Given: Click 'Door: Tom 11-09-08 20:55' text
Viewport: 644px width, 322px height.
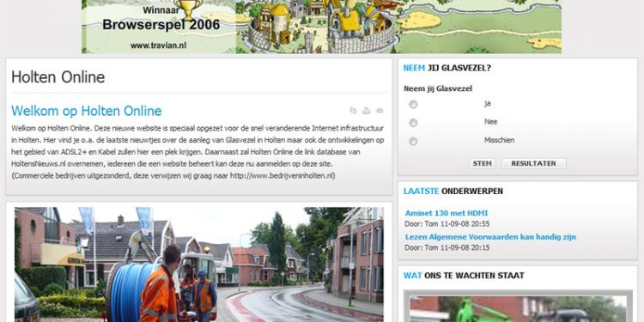Looking at the screenshot, I should click(447, 224).
